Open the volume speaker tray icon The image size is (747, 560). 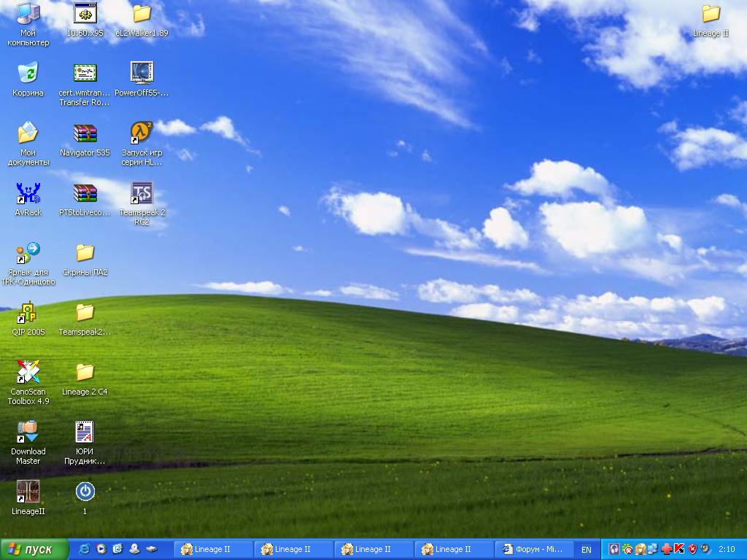tap(705, 549)
